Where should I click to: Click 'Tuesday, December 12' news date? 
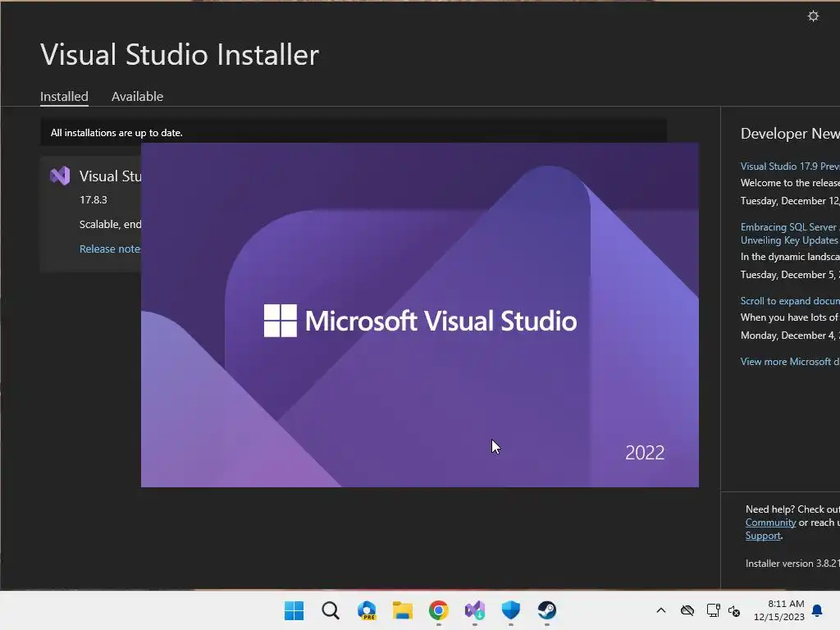(790, 201)
